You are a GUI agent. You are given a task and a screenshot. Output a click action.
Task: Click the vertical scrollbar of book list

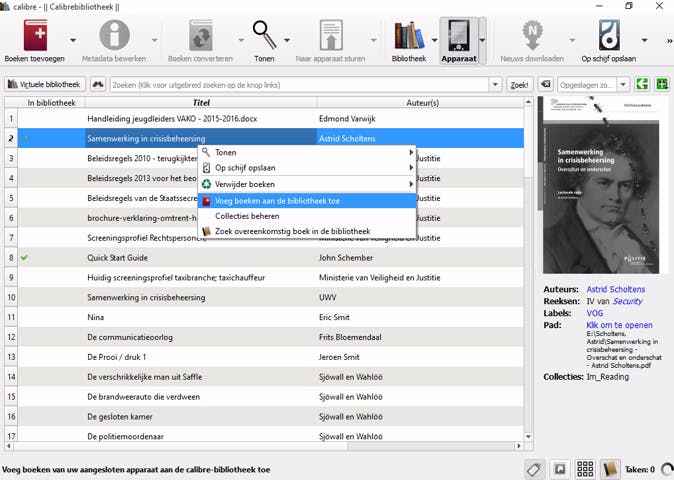coord(528,271)
